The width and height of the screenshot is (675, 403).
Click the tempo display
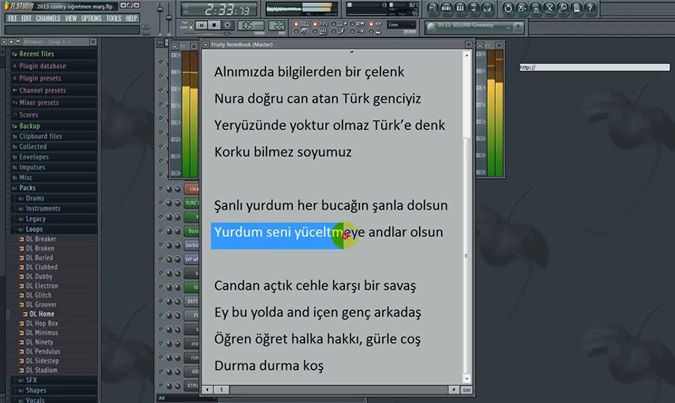tap(251, 26)
